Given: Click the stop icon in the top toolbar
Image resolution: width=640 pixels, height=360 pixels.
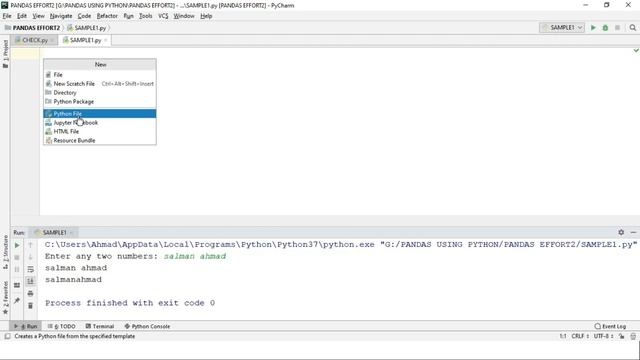Looking at the screenshot, I should coord(618,27).
